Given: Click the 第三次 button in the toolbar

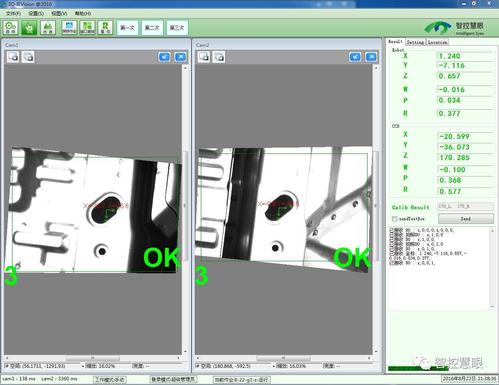Looking at the screenshot, I should (x=177, y=28).
